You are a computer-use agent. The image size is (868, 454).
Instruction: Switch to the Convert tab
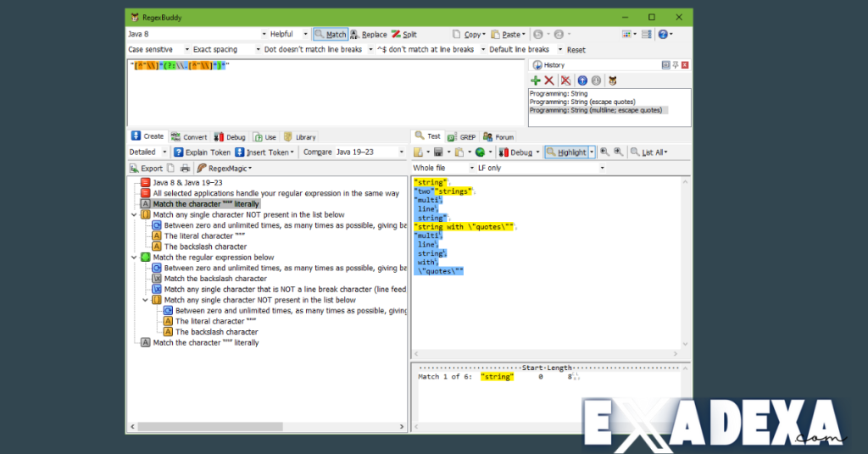click(189, 137)
